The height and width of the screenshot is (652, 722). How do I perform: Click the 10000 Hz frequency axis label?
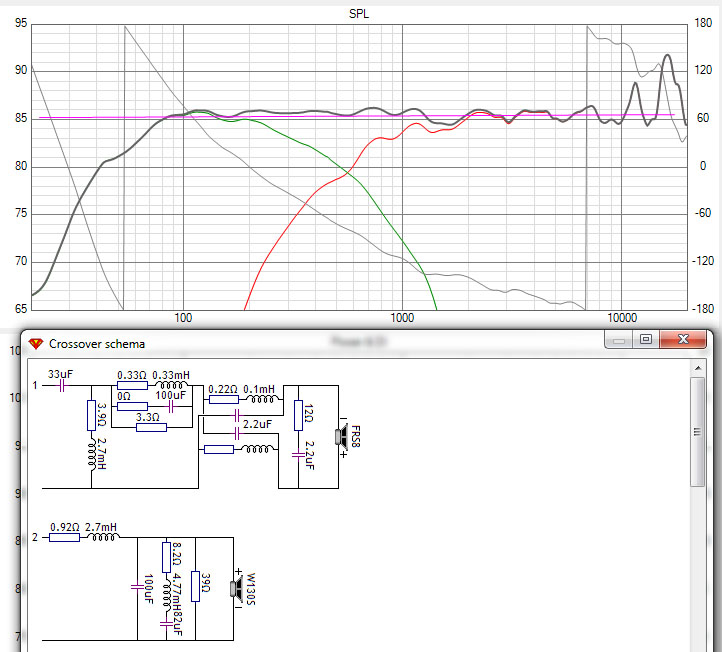click(x=622, y=318)
